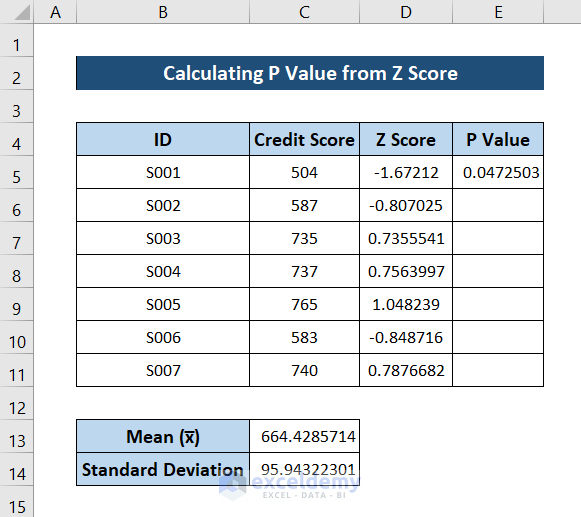Select row 3 header
Screen dimensions: 581x517
tap(16, 106)
